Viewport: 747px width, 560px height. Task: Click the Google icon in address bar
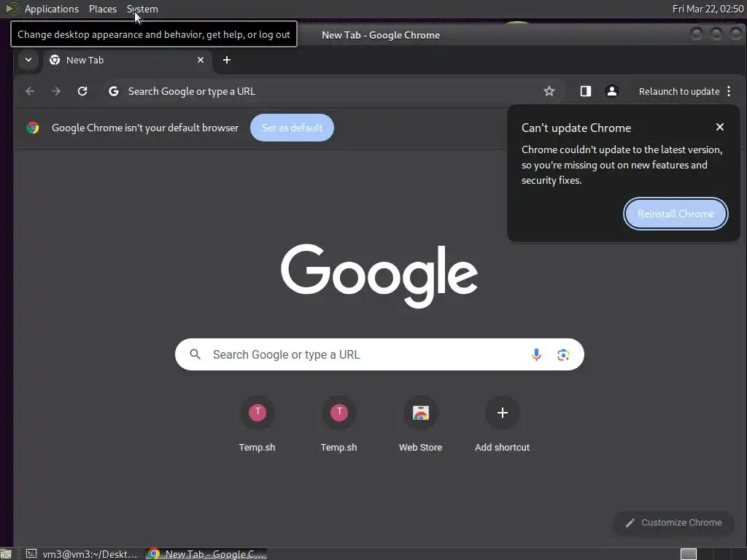coord(113,91)
